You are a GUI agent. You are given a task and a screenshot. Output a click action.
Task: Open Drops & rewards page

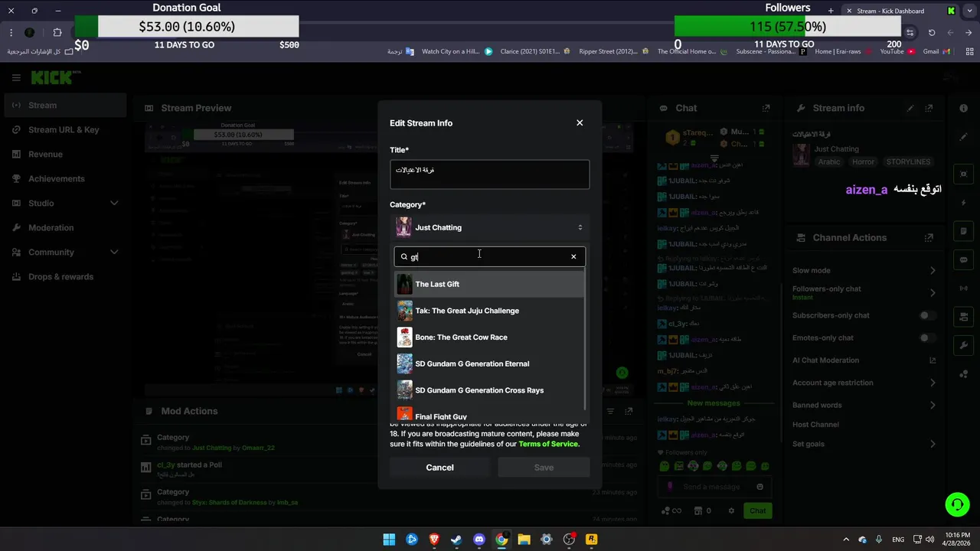pyautogui.click(x=65, y=276)
